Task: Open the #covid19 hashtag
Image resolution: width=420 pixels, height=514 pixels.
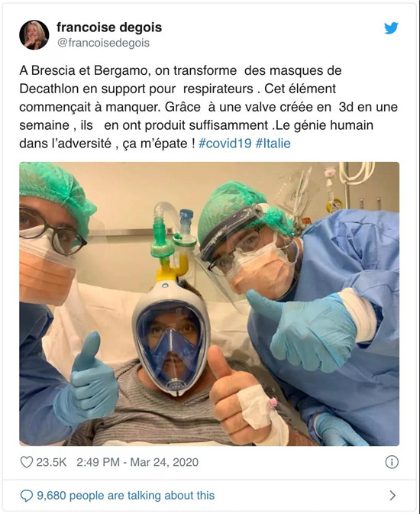Action: click(x=225, y=144)
